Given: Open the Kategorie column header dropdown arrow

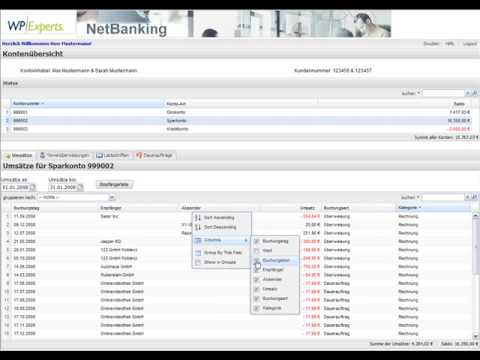Looking at the screenshot, I should coord(420,208).
